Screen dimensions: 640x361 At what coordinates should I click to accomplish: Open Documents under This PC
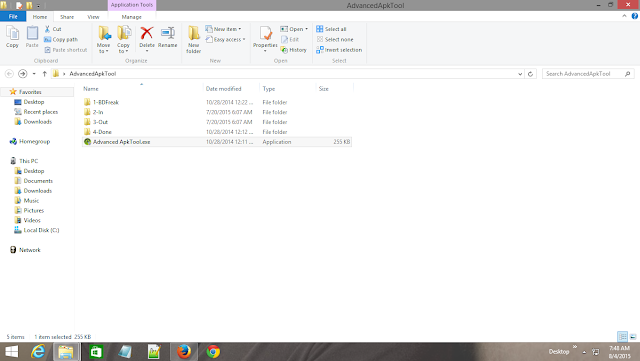click(x=38, y=181)
